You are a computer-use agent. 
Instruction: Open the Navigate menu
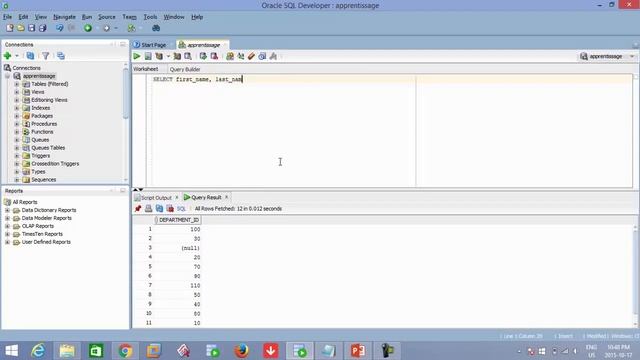point(64,17)
